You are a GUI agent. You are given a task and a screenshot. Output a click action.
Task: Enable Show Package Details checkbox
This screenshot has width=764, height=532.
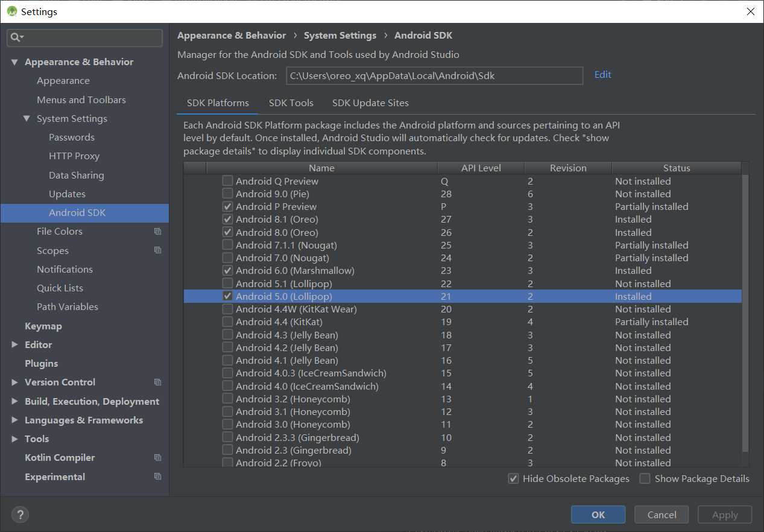click(x=645, y=479)
